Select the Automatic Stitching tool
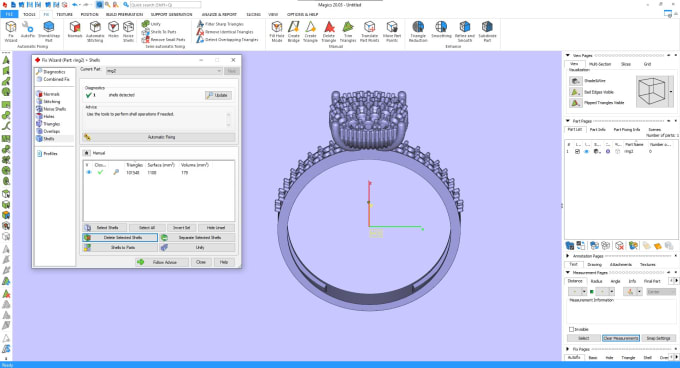This screenshot has height=368, width=680. point(95,31)
